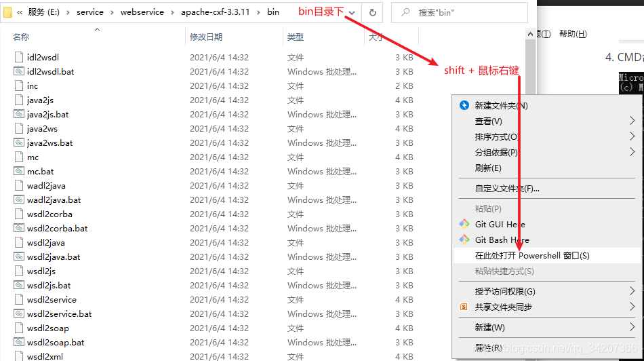The height and width of the screenshot is (361, 644).
Task: Click the wsdl2java file icon
Action: tap(18, 242)
